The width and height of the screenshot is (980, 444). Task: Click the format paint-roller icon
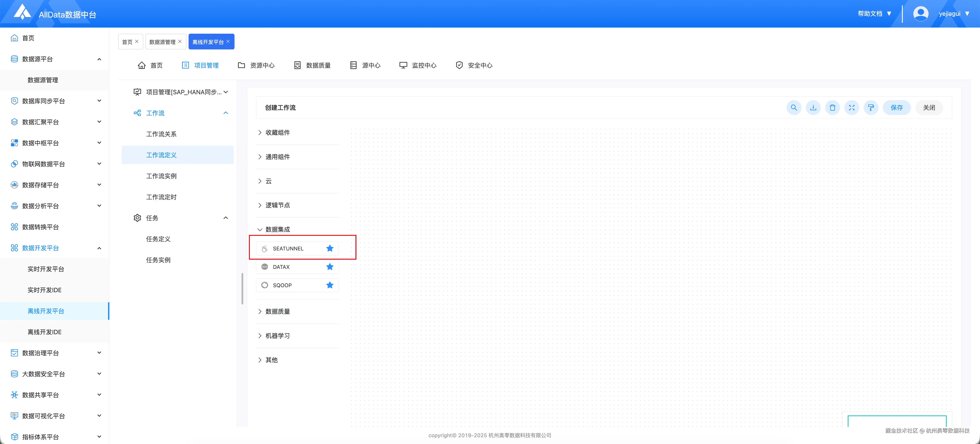pos(871,108)
